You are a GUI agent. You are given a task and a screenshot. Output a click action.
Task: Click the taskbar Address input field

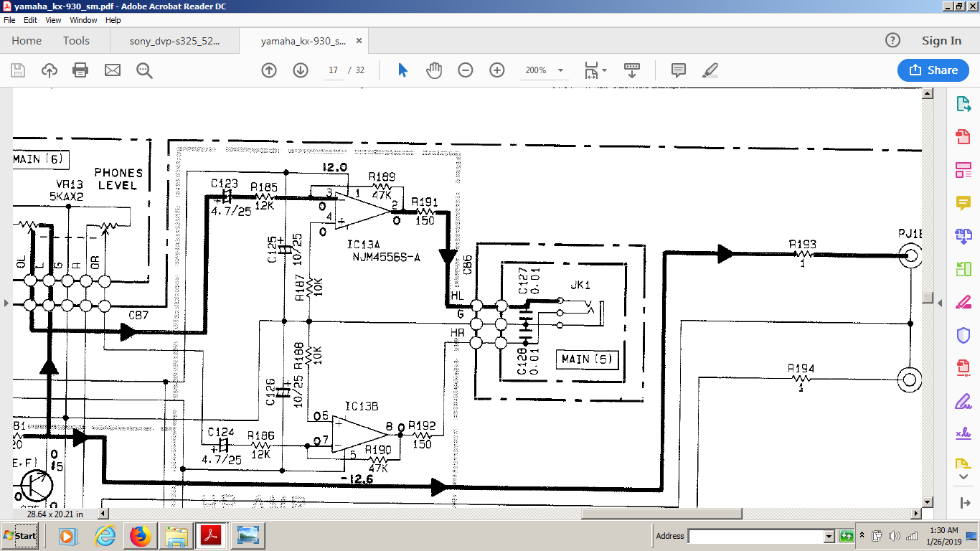[755, 536]
